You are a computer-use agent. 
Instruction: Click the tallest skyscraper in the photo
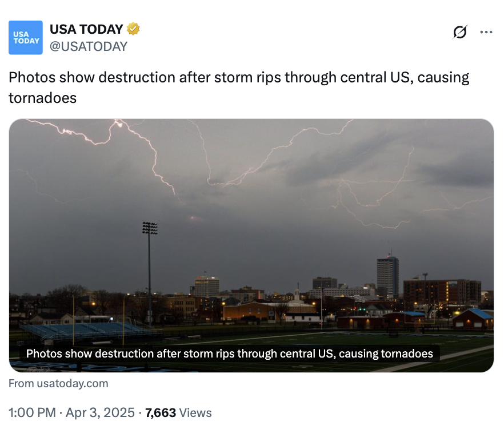point(387,276)
